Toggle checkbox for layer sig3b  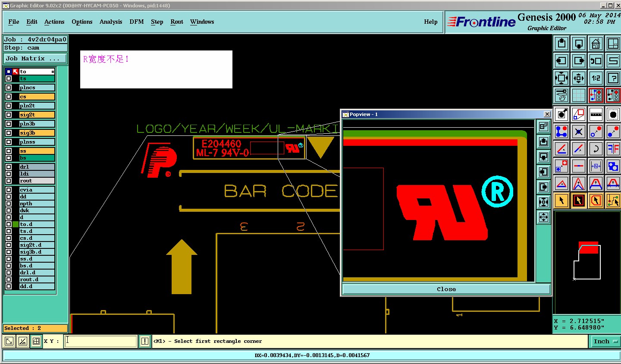(x=9, y=133)
